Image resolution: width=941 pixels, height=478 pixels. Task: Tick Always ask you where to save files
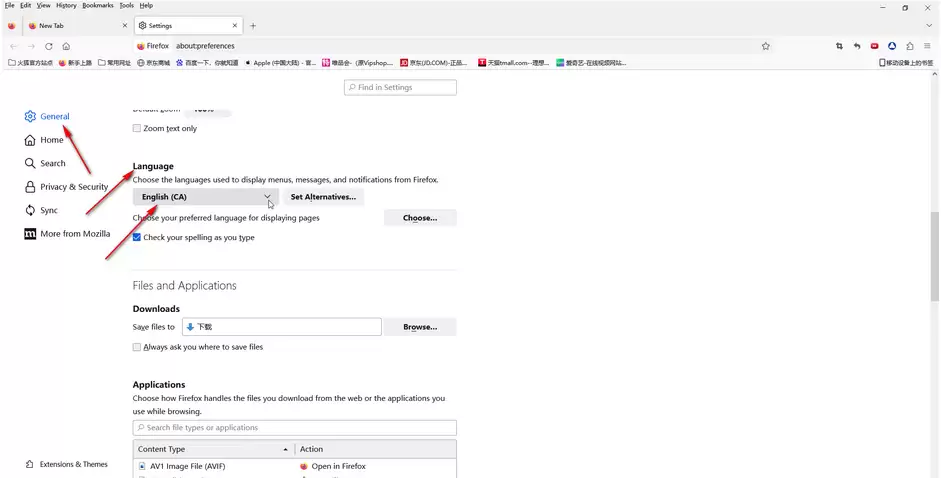click(137, 346)
